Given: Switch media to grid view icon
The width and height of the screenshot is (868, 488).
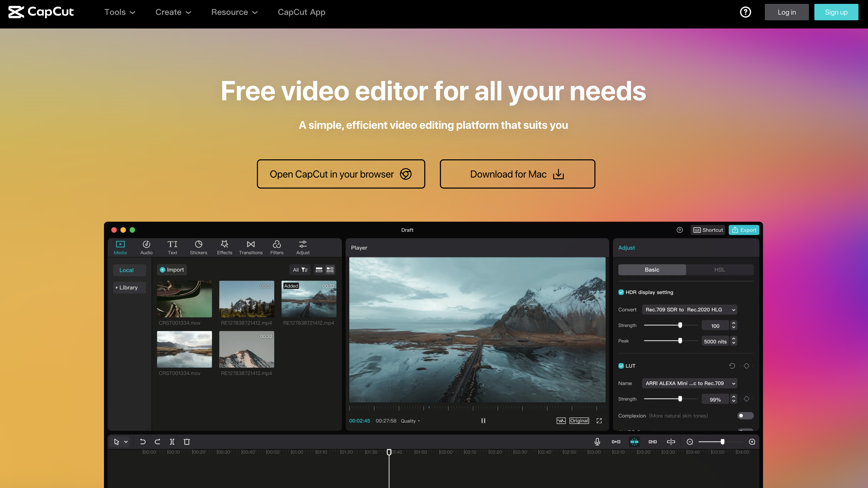Looking at the screenshot, I should tap(330, 270).
